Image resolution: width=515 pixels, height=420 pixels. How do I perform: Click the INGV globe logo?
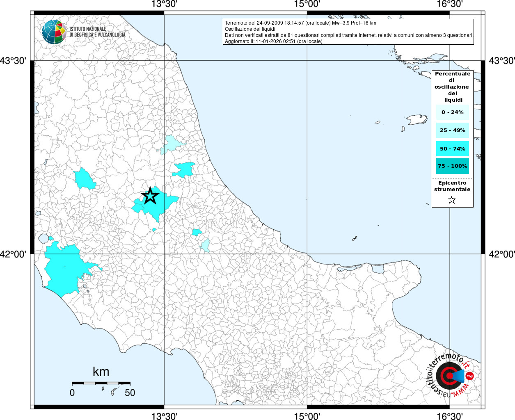[54, 32]
